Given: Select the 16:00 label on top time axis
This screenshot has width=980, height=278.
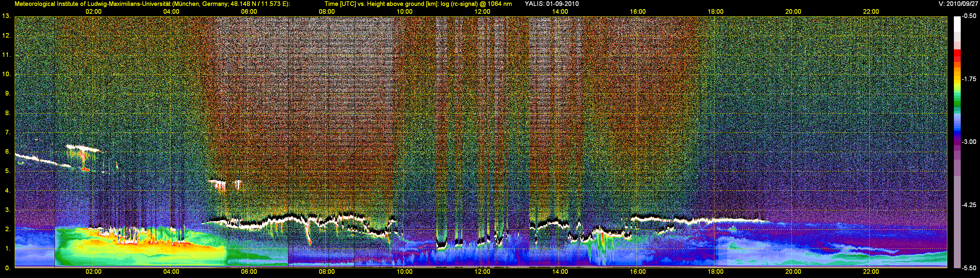Looking at the screenshot, I should (638, 12).
